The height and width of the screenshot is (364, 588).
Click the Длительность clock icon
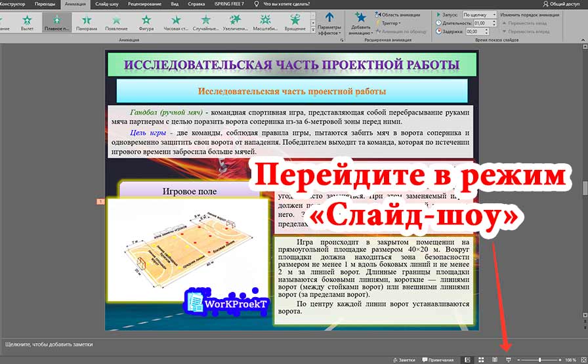tap(438, 23)
